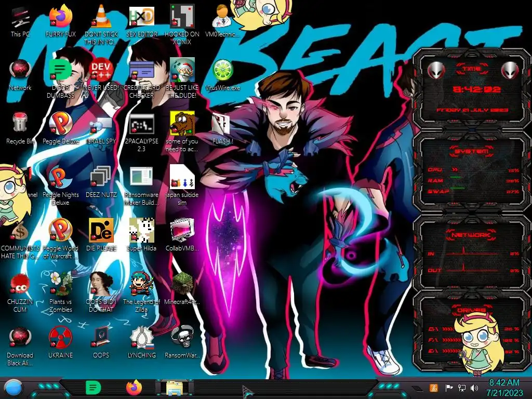Click the Star Butterfly mascot at top
This screenshot has width=532, height=399.
pos(261,14)
